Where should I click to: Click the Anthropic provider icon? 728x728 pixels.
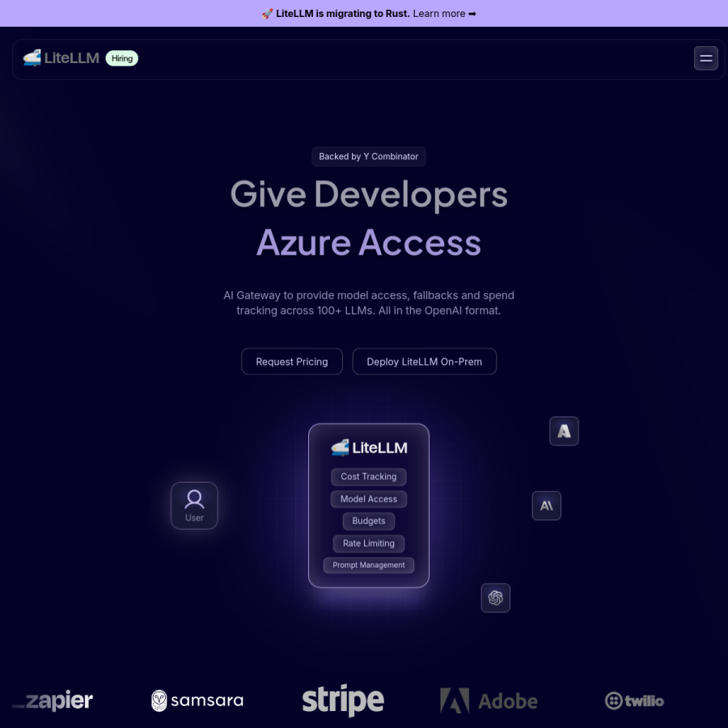(546, 506)
